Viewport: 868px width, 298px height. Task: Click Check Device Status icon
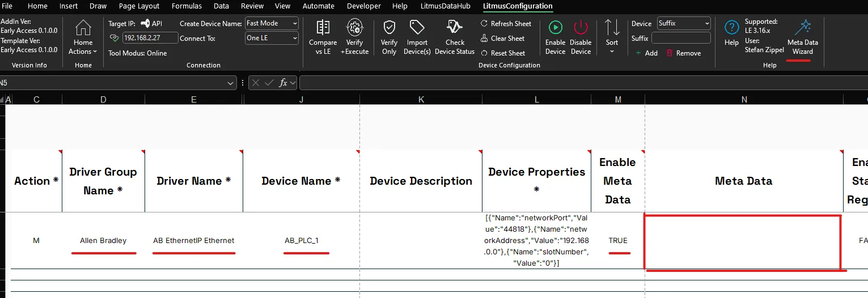coord(455,27)
